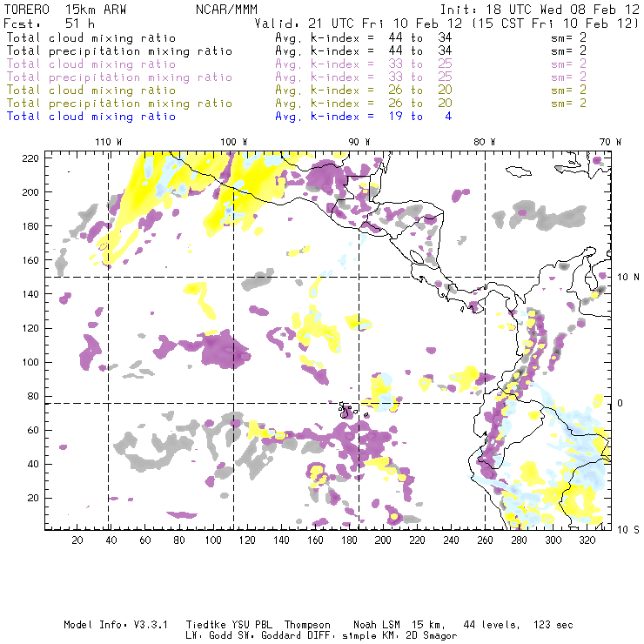Viewport: 644px width, 644px height.
Task: Select the "NCAR/MMM" header label
Action: tap(226, 10)
